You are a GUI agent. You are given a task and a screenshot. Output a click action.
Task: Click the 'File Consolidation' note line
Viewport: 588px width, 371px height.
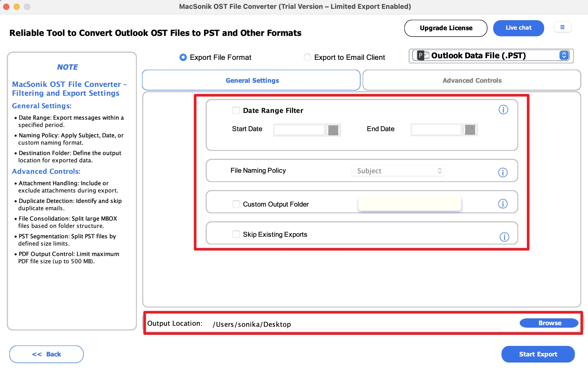66,222
